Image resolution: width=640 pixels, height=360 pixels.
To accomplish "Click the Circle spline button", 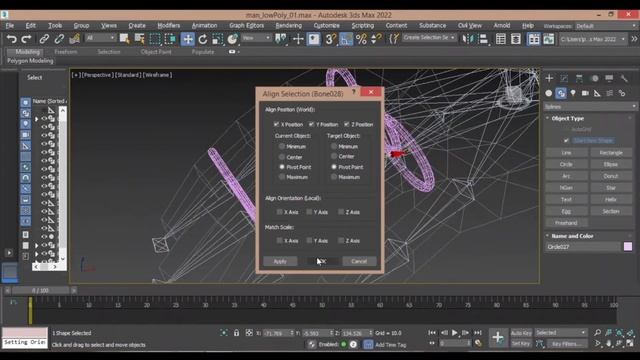I will pyautogui.click(x=566, y=164).
